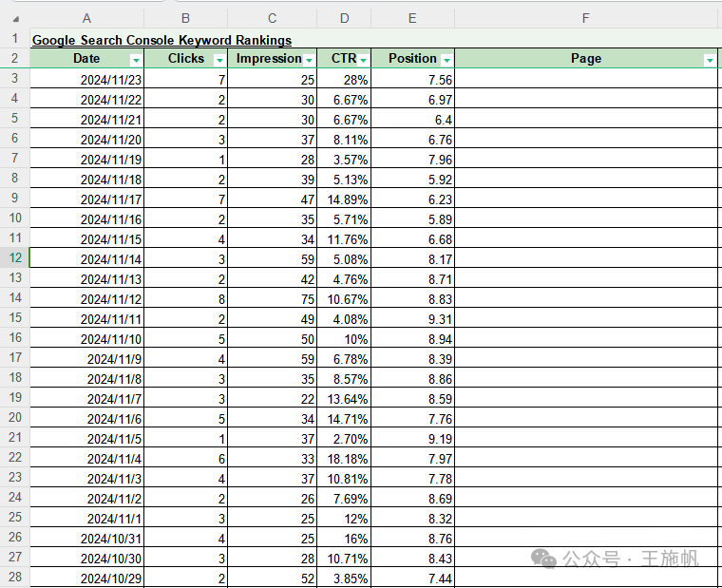This screenshot has height=588, width=722.
Task: Click the Impression header cell
Action: (x=272, y=59)
